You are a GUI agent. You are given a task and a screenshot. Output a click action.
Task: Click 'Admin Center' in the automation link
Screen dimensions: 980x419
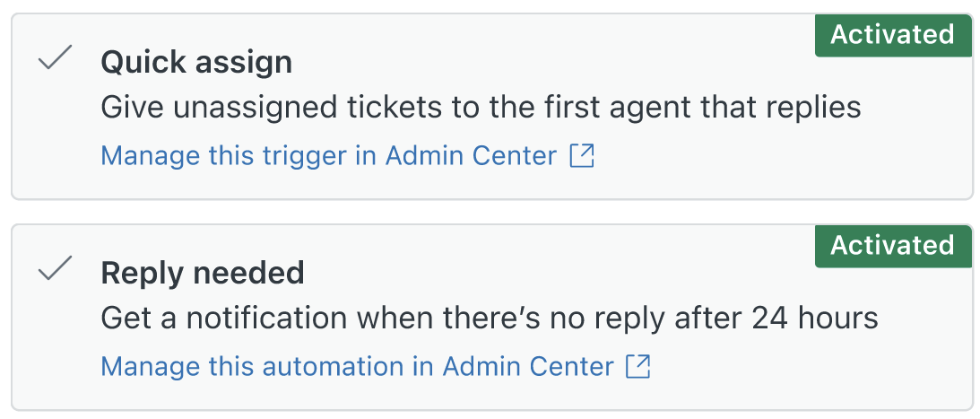tap(528, 366)
